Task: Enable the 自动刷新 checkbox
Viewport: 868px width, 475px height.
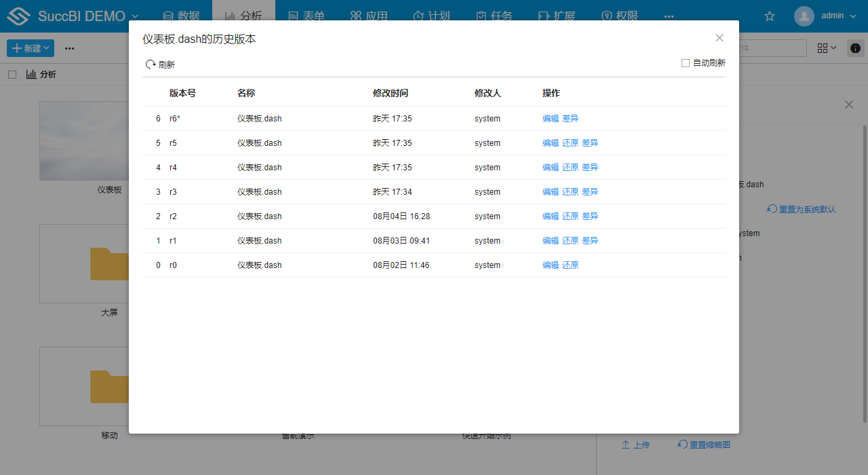Action: [x=686, y=63]
